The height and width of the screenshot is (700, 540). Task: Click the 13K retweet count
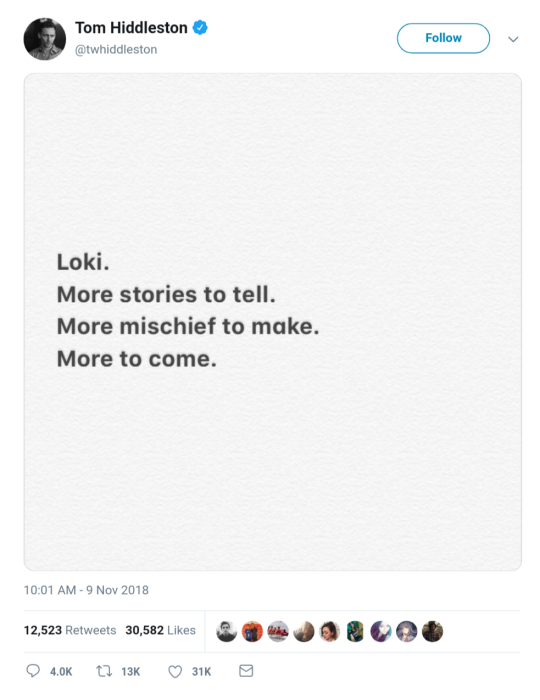tap(131, 672)
